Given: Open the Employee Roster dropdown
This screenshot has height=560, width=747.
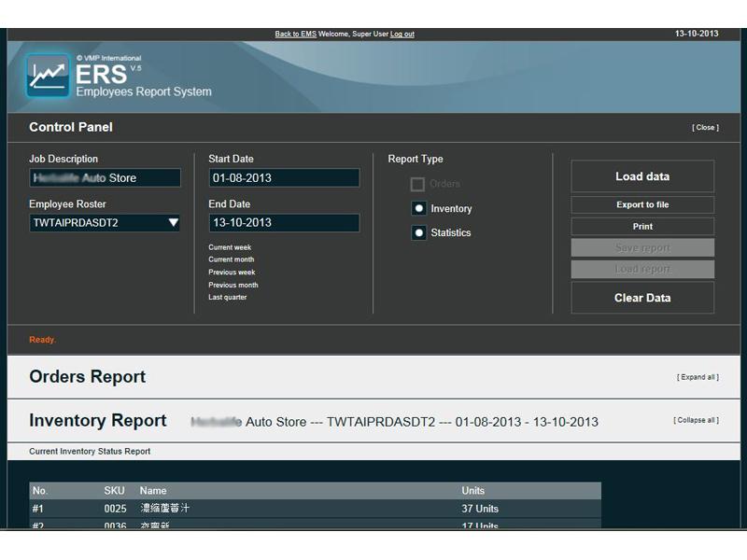Looking at the screenshot, I should tap(105, 223).
